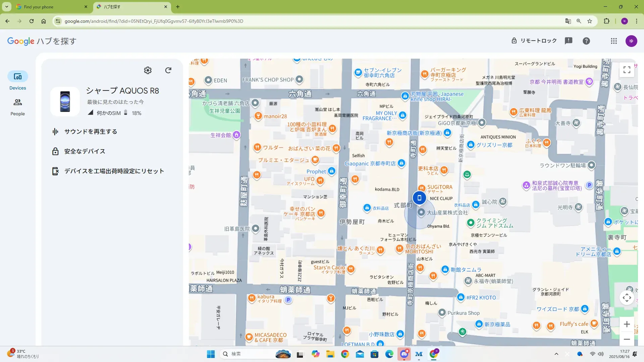Click the AQUOS R8 phone thumbnail
The image size is (644, 362).
tap(65, 102)
